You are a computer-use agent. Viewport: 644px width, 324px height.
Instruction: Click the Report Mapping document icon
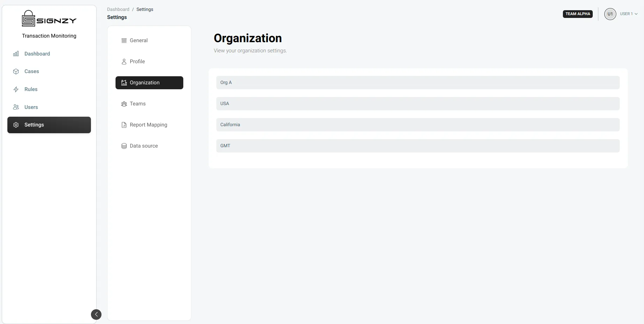tap(124, 125)
